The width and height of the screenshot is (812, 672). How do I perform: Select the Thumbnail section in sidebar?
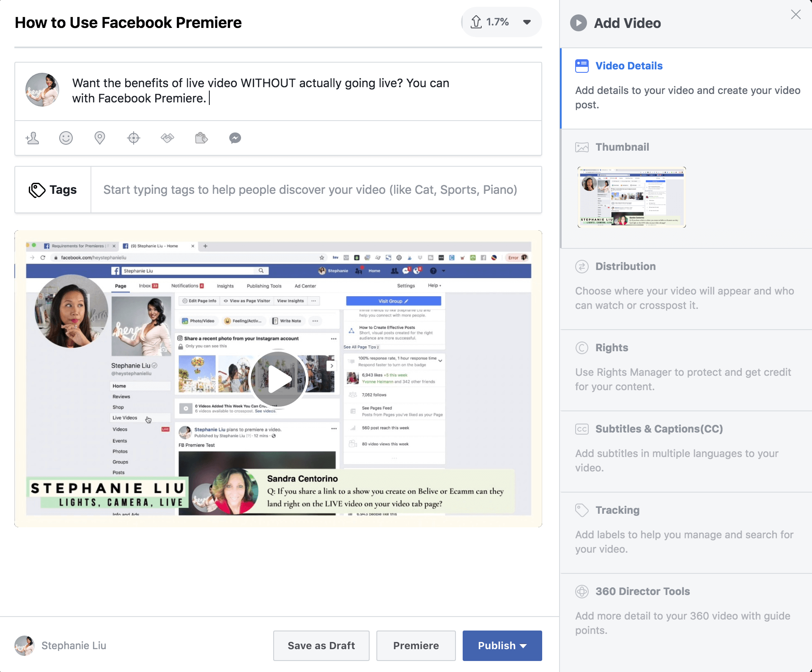coord(622,147)
